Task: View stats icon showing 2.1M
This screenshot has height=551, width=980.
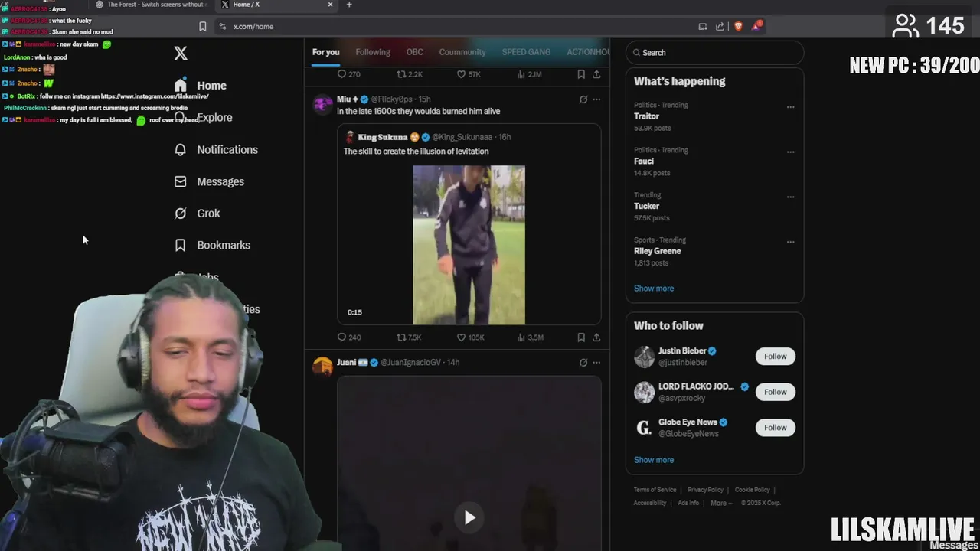Action: (x=521, y=74)
